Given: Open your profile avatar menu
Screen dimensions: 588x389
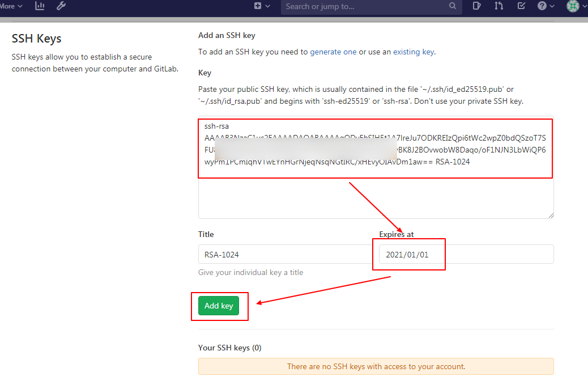Looking at the screenshot, I should [x=574, y=7].
